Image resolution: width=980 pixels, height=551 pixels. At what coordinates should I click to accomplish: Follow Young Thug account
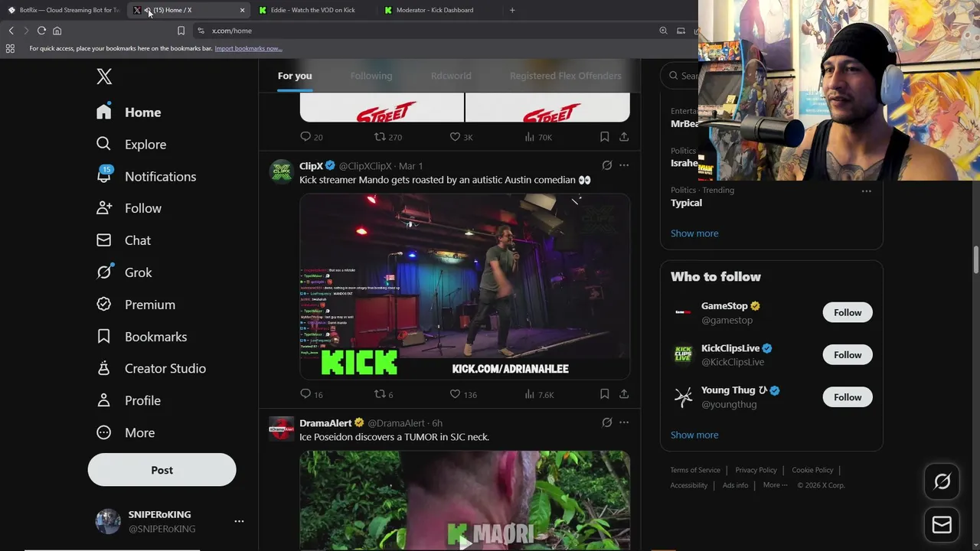pos(848,397)
